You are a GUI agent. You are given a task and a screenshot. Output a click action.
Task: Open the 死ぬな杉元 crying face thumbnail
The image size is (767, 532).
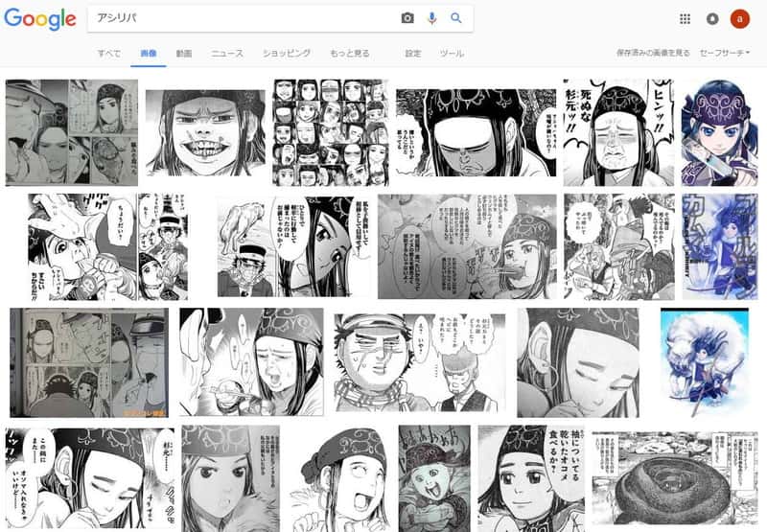tap(618, 132)
